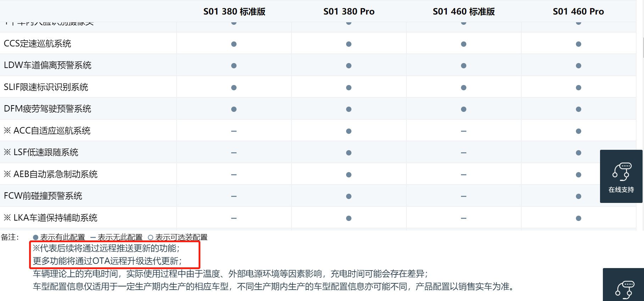Click DFM row dot under S01 460 标准版
The height and width of the screenshot is (301, 644).
coord(463,109)
